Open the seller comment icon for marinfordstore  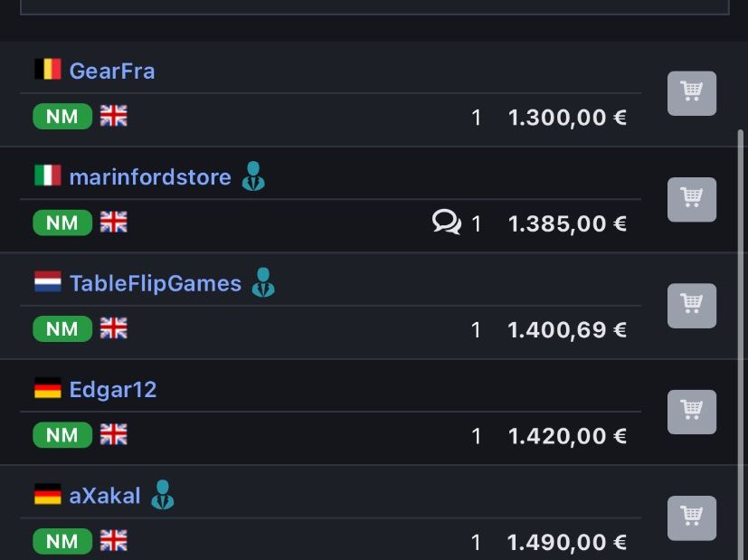(x=447, y=223)
